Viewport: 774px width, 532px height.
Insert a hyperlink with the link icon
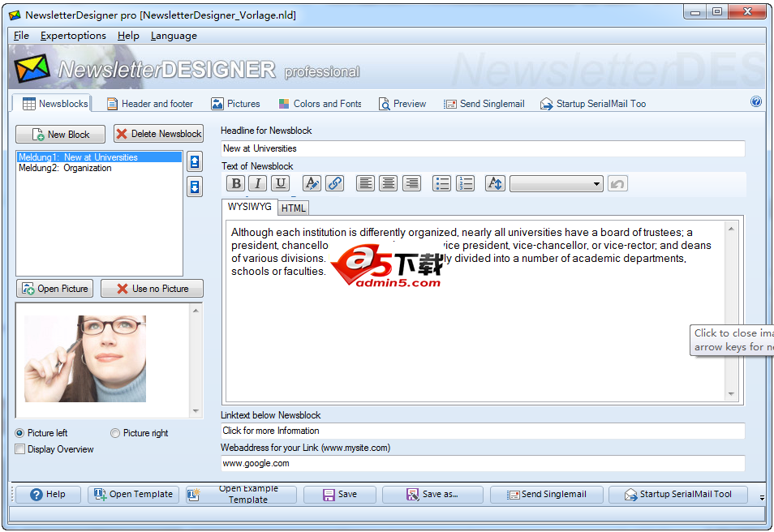coord(335,183)
